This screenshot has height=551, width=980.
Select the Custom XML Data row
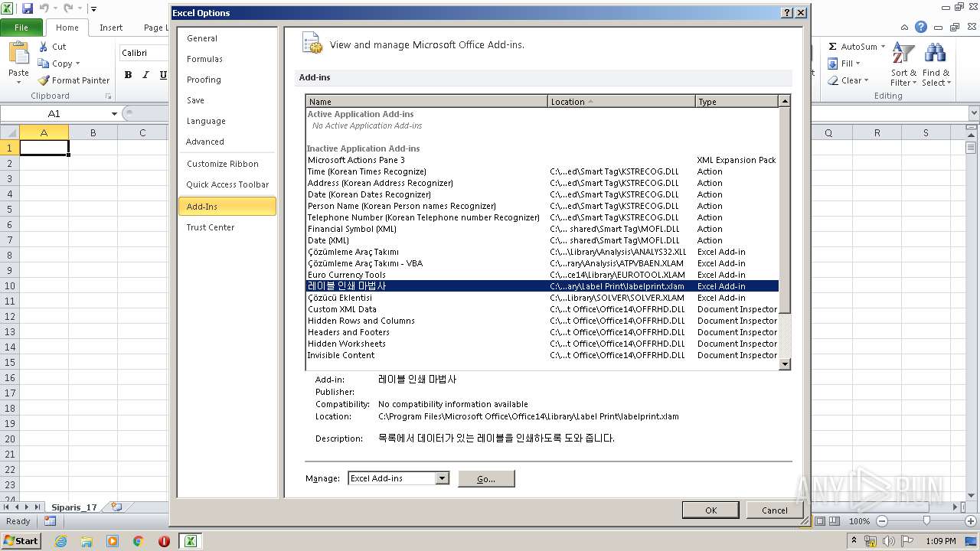coord(542,309)
